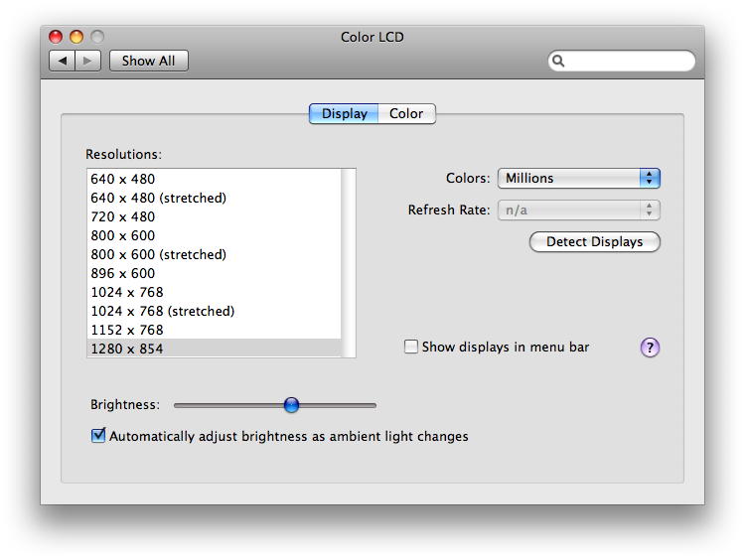Click the Detect Displays button

[x=594, y=241]
